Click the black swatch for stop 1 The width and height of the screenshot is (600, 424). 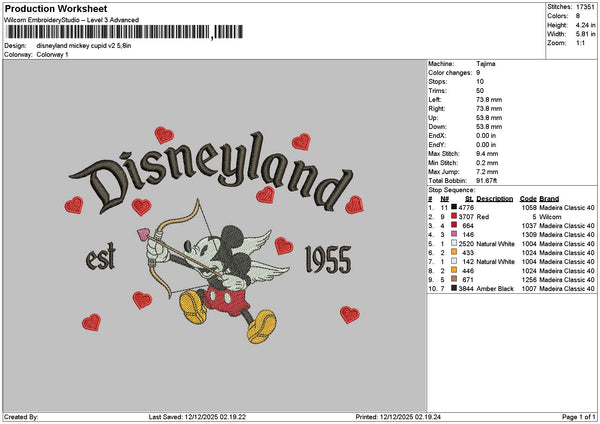click(x=456, y=207)
